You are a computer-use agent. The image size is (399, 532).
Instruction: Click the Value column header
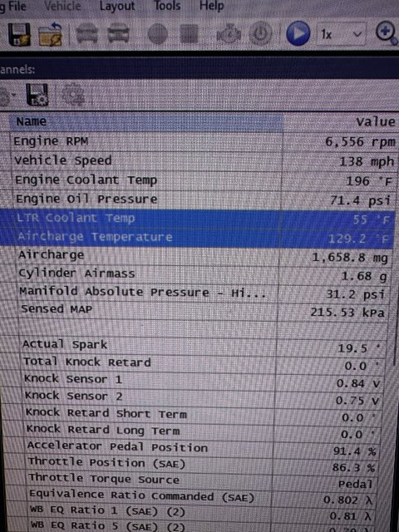coord(341,122)
